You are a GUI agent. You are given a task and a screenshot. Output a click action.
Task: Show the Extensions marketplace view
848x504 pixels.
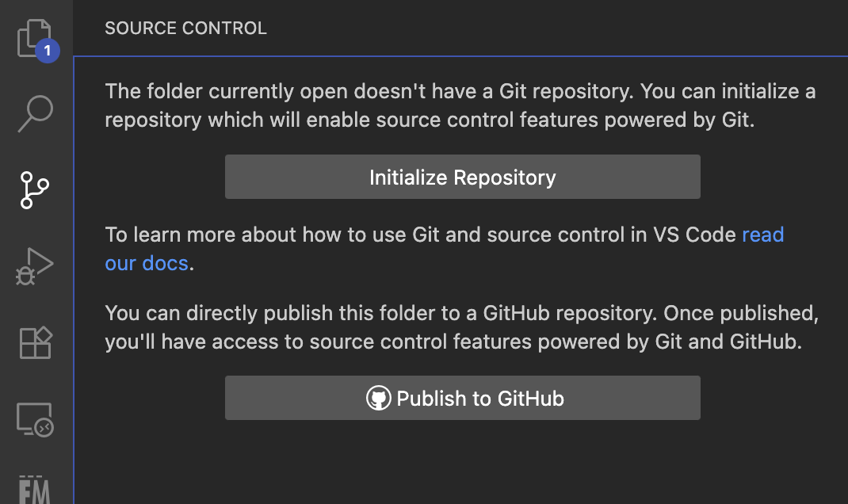tap(35, 343)
